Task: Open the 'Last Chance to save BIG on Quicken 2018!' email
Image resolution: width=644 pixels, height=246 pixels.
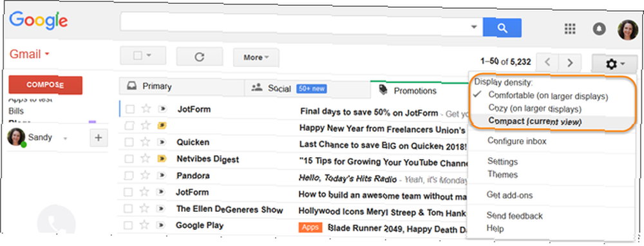Action: [x=383, y=145]
